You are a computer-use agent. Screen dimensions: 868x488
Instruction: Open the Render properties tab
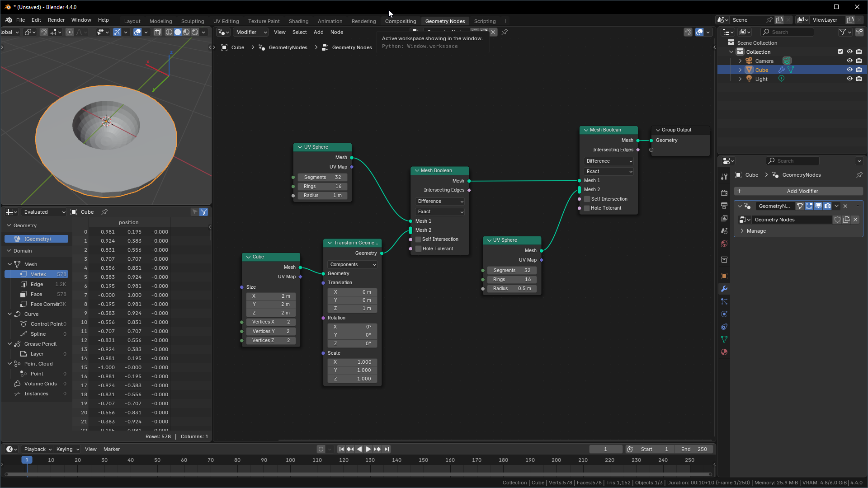tap(724, 192)
